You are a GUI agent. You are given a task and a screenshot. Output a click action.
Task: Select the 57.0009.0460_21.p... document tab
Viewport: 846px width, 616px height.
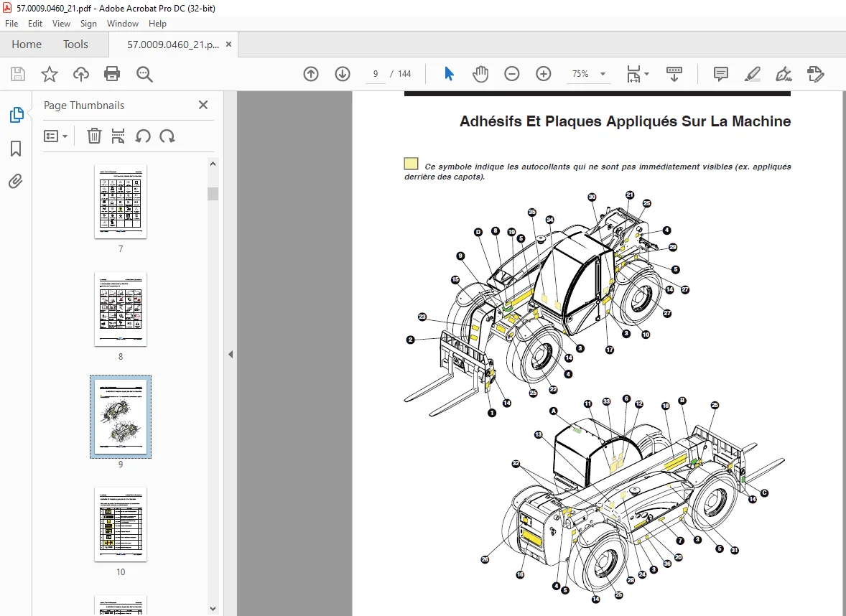click(x=173, y=45)
